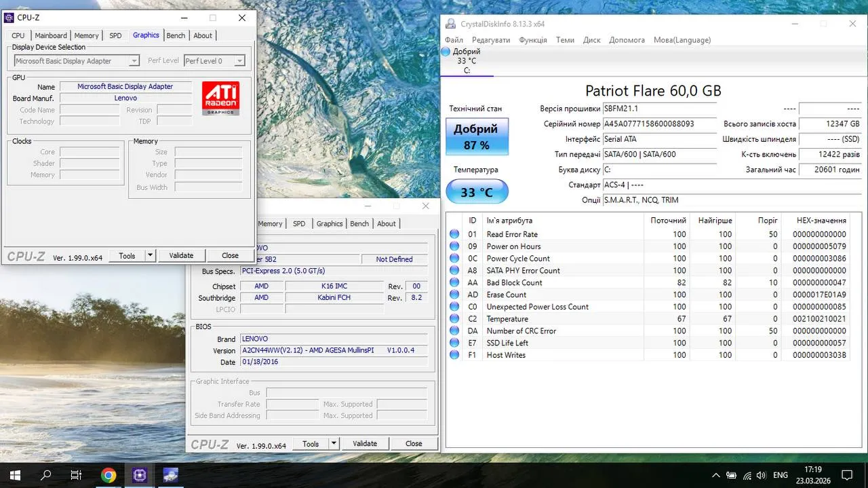Open the Редагувати menu
The height and width of the screenshot is (488, 868).
[x=491, y=40]
